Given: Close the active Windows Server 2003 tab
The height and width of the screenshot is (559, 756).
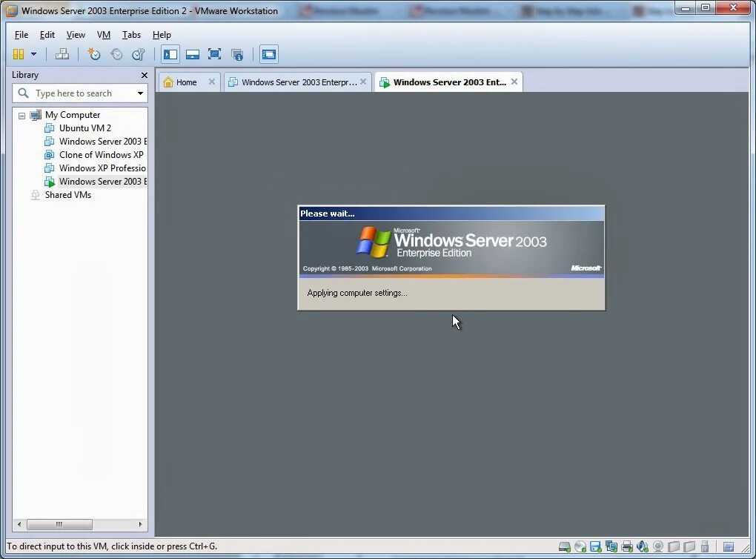Looking at the screenshot, I should (x=514, y=82).
